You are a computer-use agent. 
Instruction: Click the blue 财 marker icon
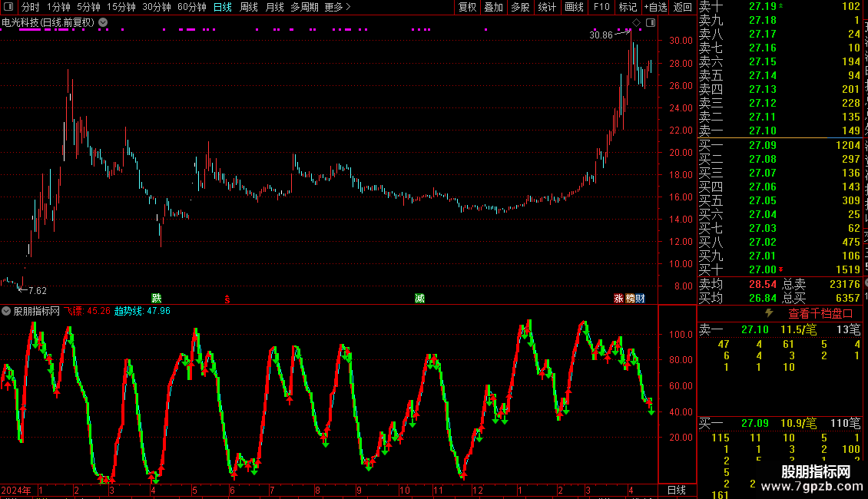click(x=640, y=298)
